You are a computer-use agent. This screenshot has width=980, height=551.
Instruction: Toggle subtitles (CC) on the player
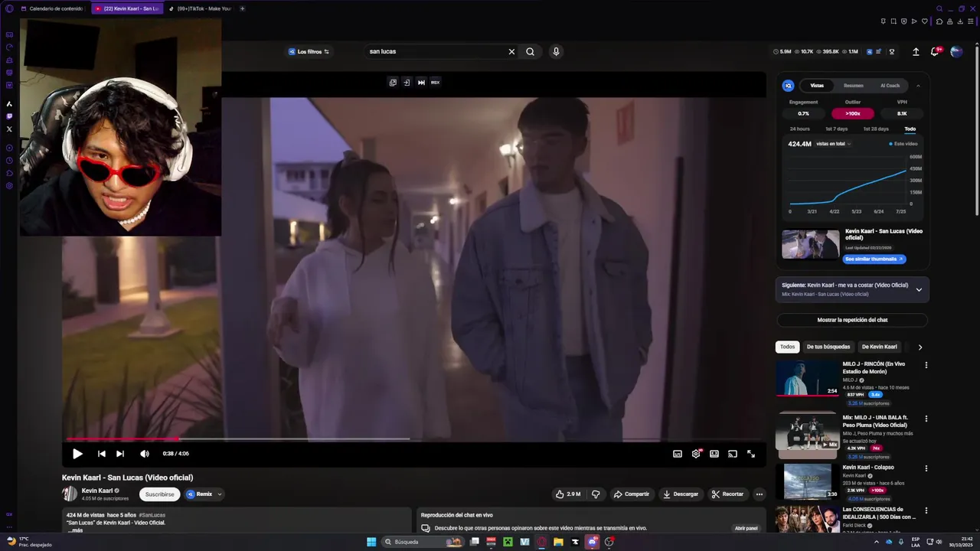[x=678, y=454]
